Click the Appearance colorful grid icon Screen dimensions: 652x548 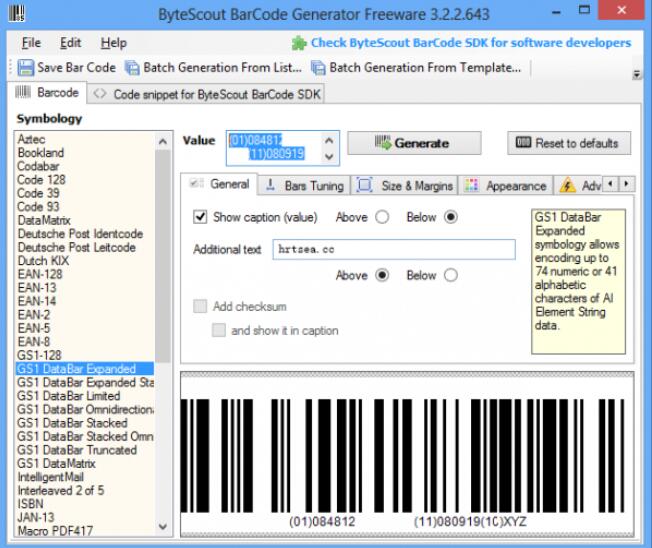coord(471,185)
